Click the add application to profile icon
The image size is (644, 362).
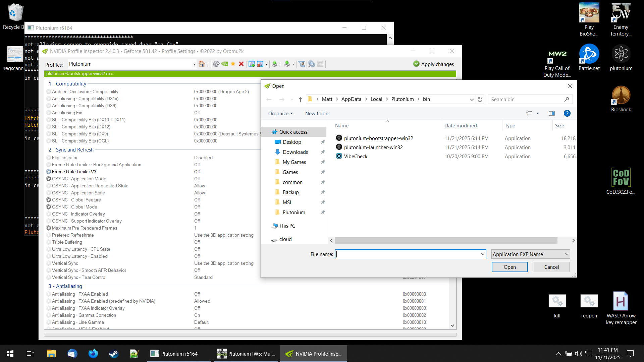point(251,64)
